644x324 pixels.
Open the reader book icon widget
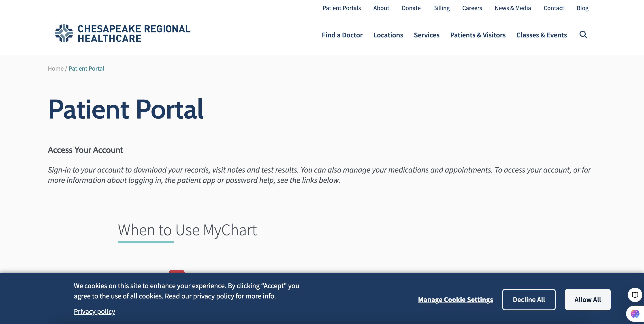pyautogui.click(x=635, y=295)
